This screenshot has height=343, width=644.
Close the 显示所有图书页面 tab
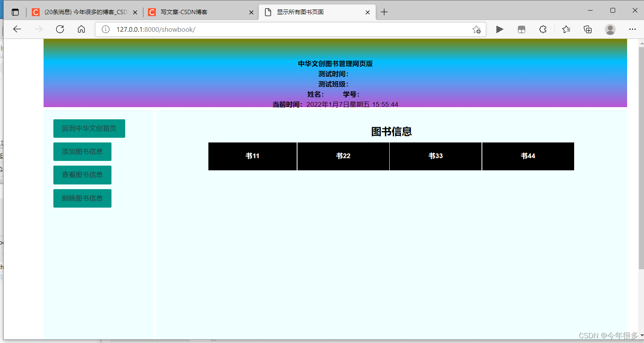pyautogui.click(x=368, y=12)
